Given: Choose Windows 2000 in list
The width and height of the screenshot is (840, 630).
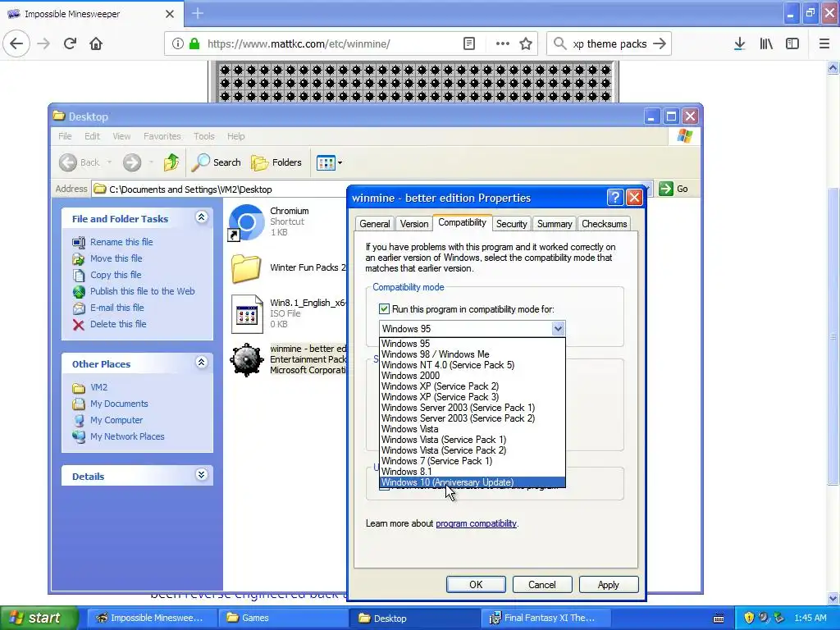Looking at the screenshot, I should click(x=472, y=376).
